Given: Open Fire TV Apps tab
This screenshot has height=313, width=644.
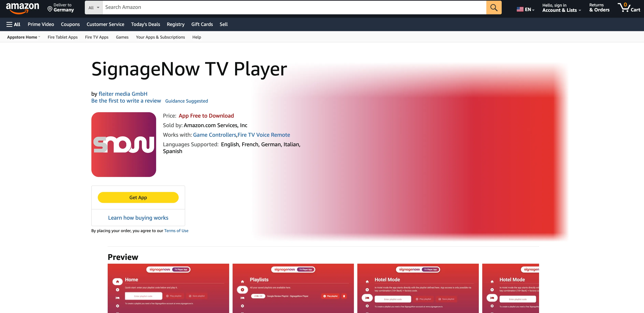Looking at the screenshot, I should tap(97, 37).
